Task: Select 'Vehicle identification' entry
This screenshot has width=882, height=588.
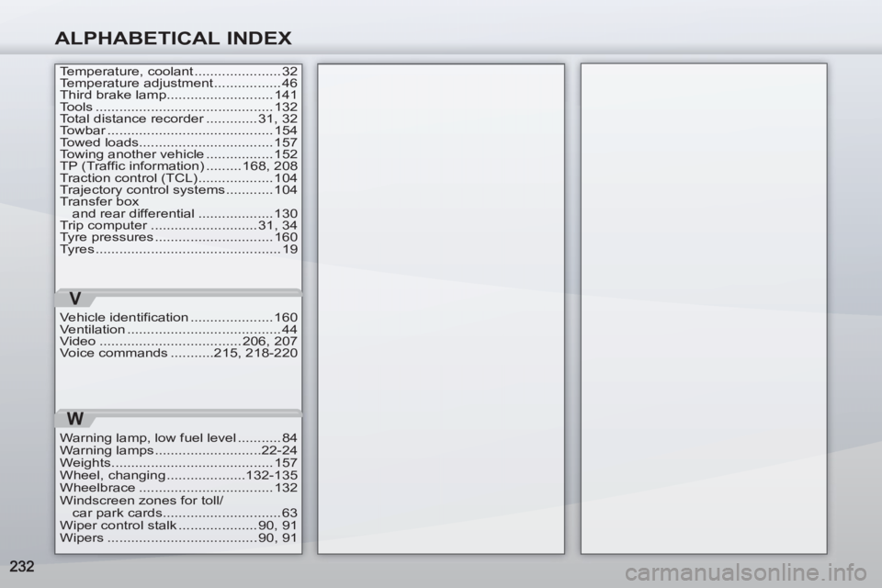Action: click(x=178, y=317)
